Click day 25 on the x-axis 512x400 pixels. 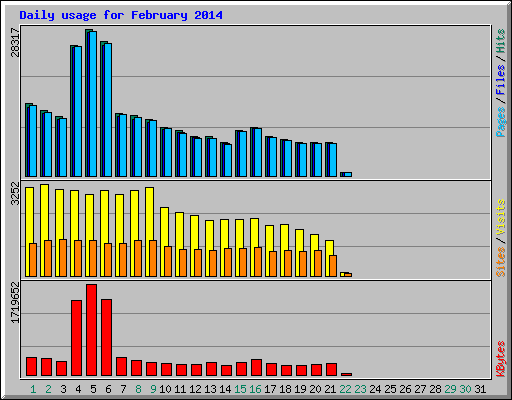pos(390,389)
